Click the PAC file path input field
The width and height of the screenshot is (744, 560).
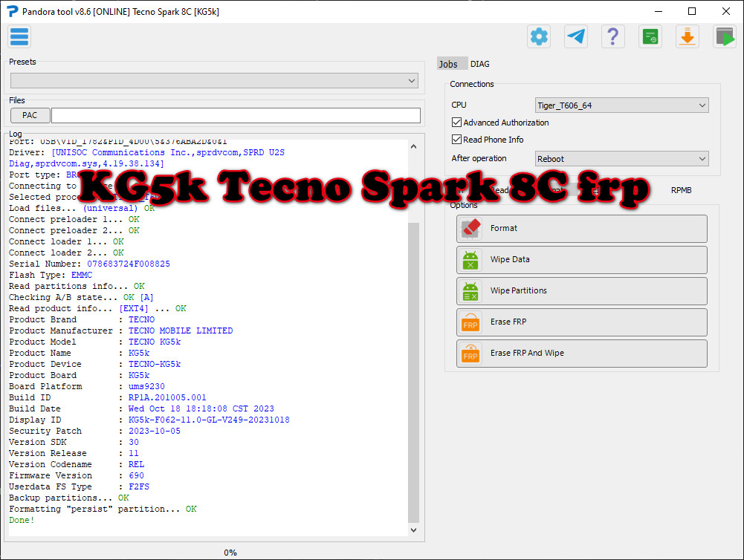click(236, 115)
